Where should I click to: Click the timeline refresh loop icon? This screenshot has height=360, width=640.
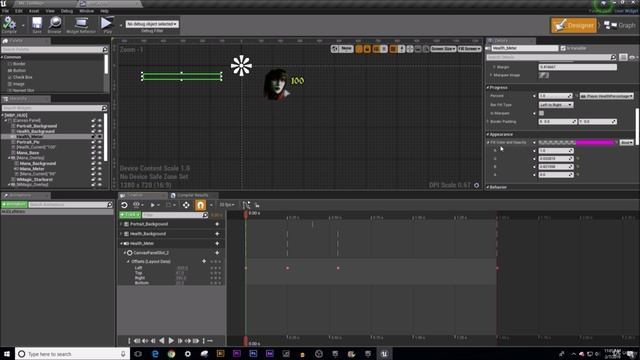coord(124,205)
